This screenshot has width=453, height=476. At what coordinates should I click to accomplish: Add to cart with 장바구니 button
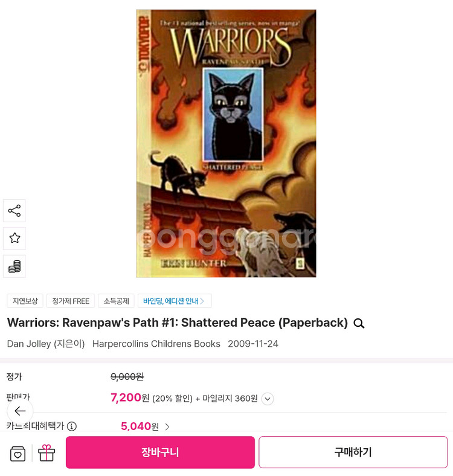pos(160,452)
